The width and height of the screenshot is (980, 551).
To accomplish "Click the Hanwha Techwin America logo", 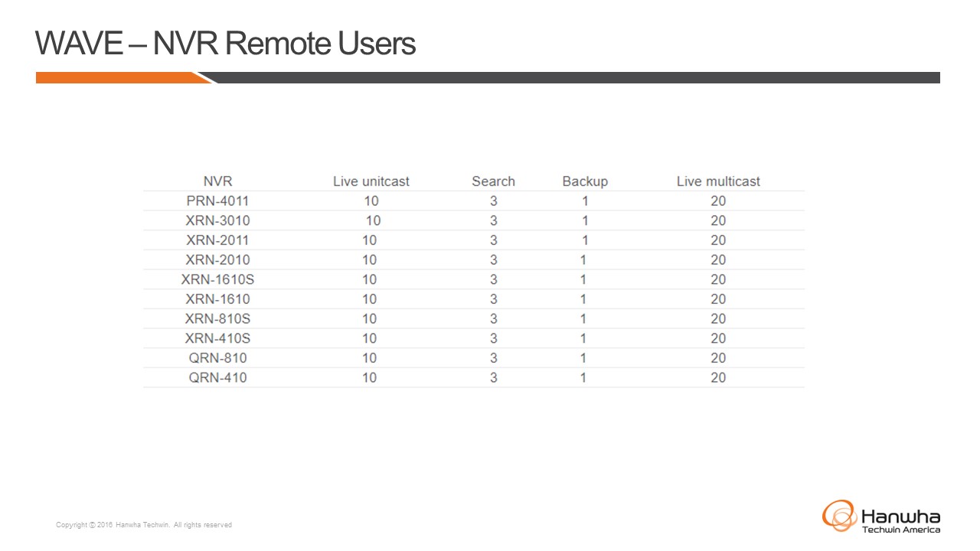I will [881, 517].
